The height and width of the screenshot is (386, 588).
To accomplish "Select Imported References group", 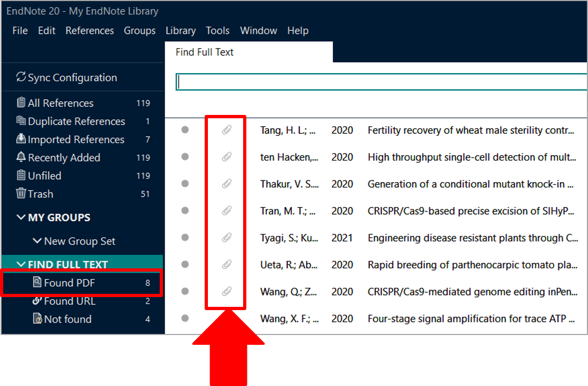I will (83, 139).
